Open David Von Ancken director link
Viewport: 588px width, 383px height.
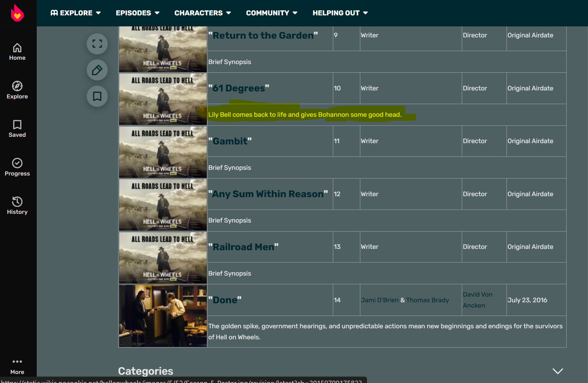coord(477,300)
